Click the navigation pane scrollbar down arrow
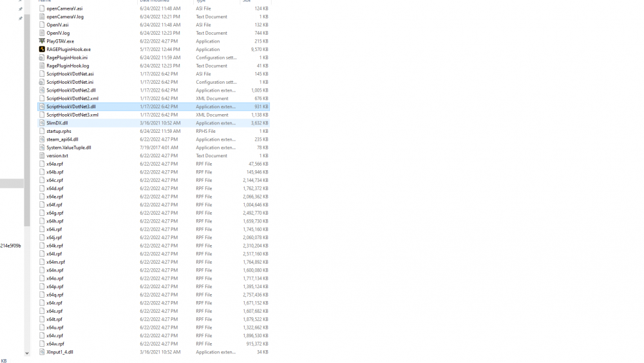This screenshot has width=644, height=363. 26,353
